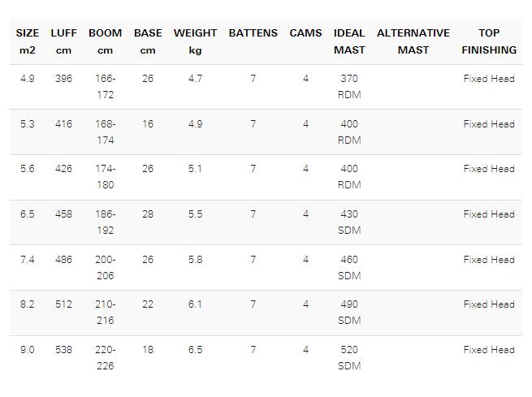
Task: Select the 4.9 size cell
Action: pos(28,79)
